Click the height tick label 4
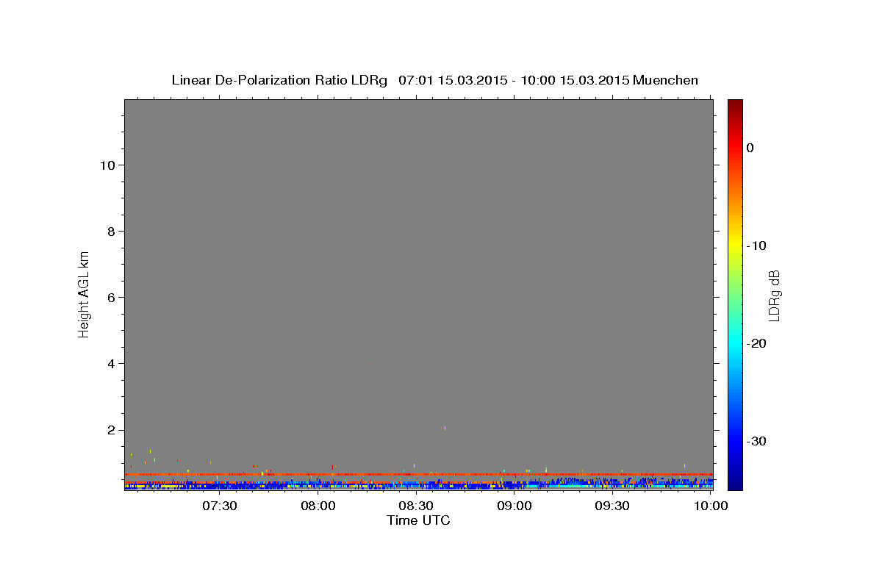 (x=112, y=364)
